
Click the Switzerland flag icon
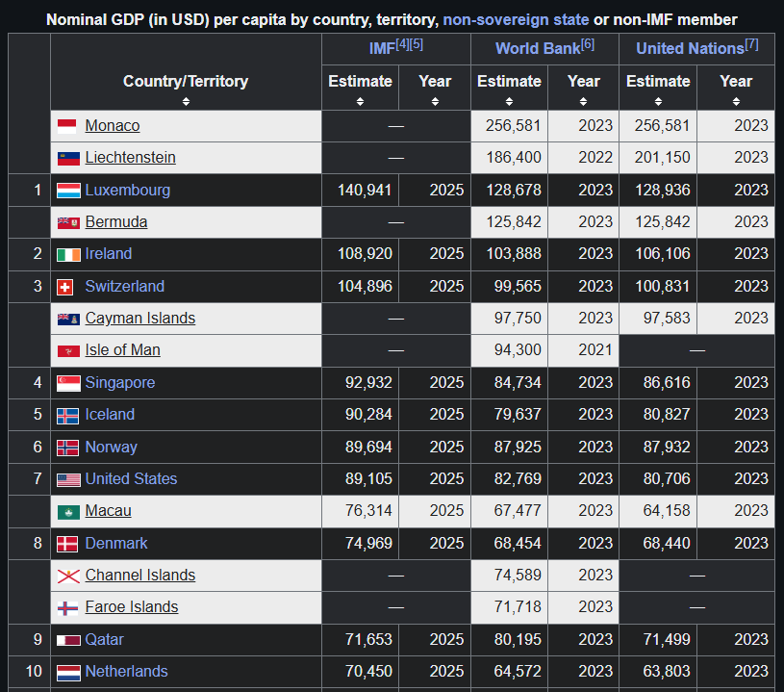click(65, 287)
